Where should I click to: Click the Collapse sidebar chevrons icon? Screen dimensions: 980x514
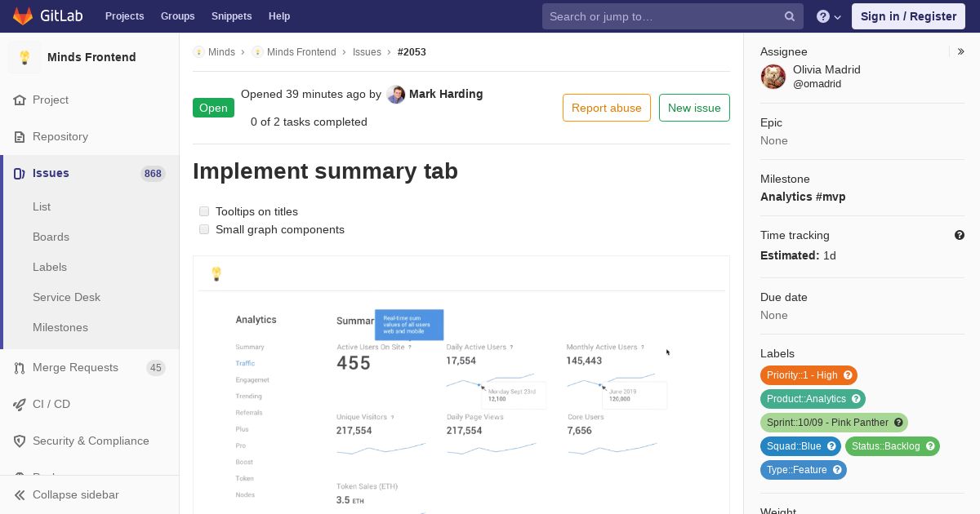click(x=20, y=494)
